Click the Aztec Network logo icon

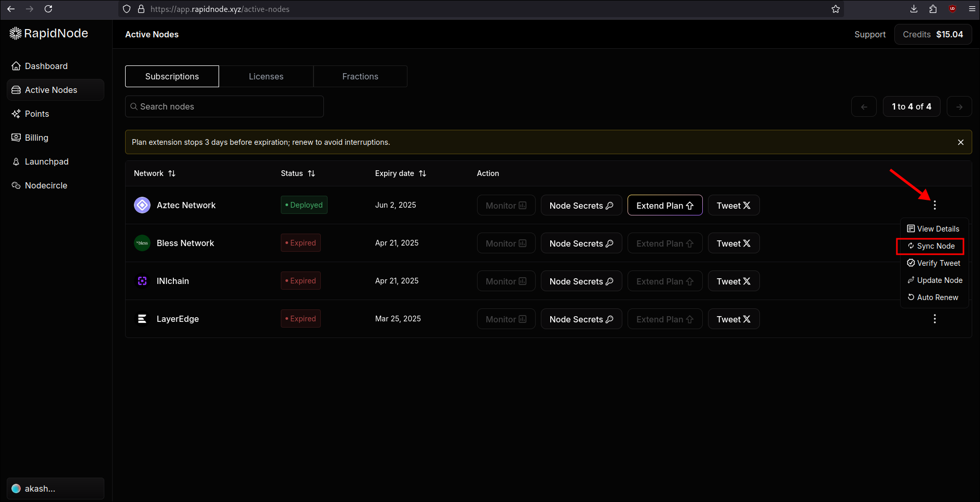coord(142,205)
